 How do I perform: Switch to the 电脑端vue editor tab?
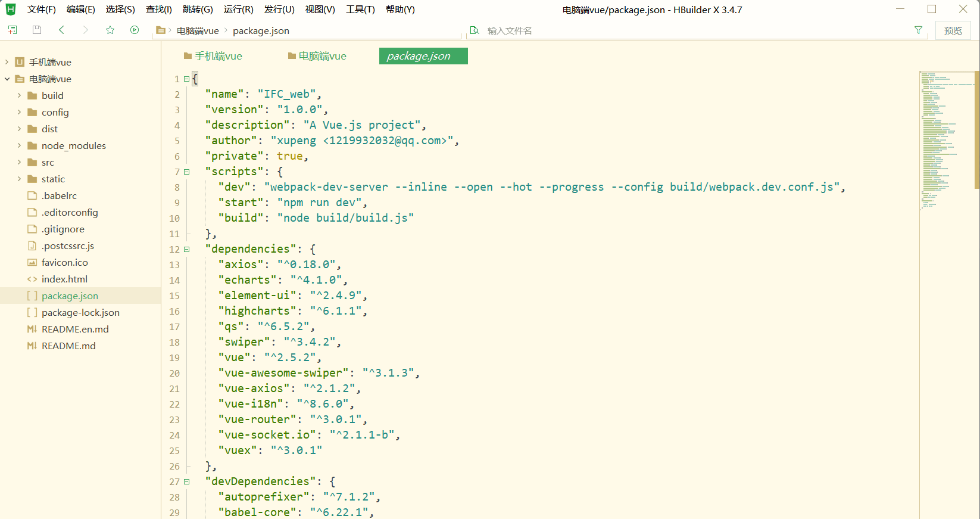(x=317, y=56)
